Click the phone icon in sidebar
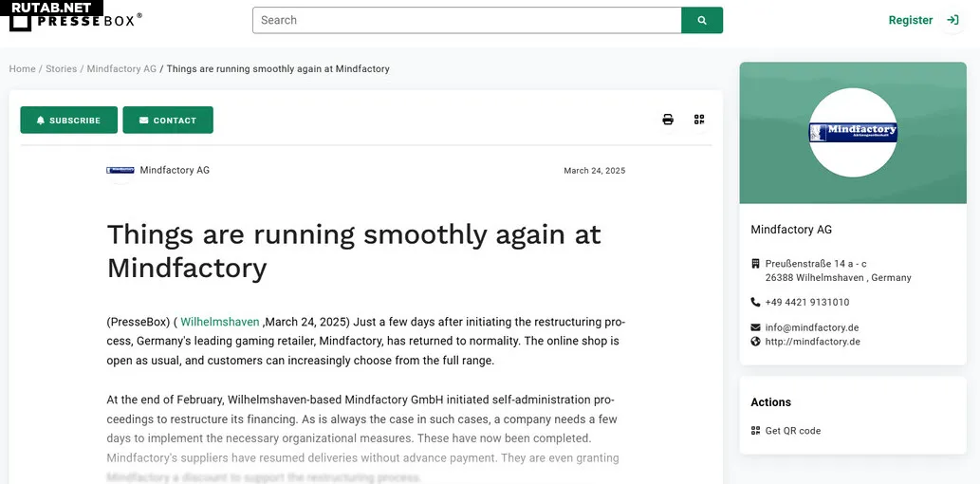Viewport: 980px width, 484px height. tap(755, 302)
